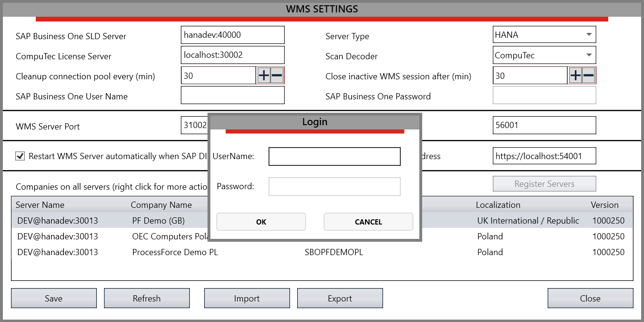
Task: Import WMS settings
Action: [x=247, y=298]
